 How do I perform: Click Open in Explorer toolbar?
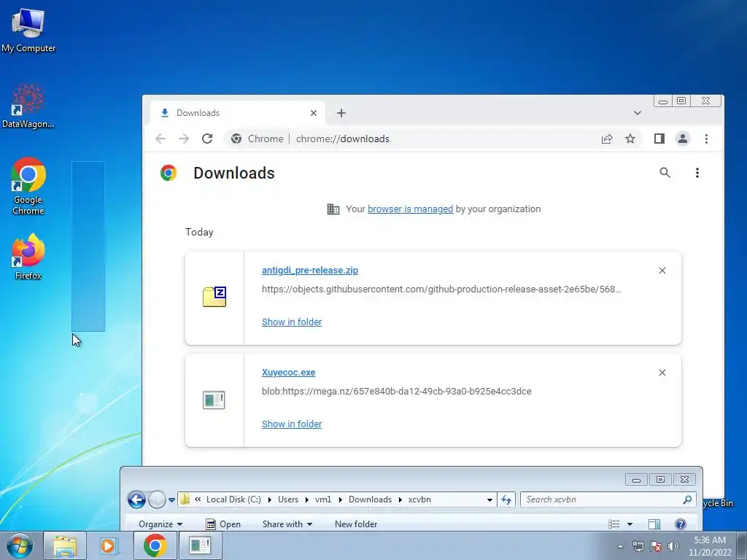pos(223,524)
